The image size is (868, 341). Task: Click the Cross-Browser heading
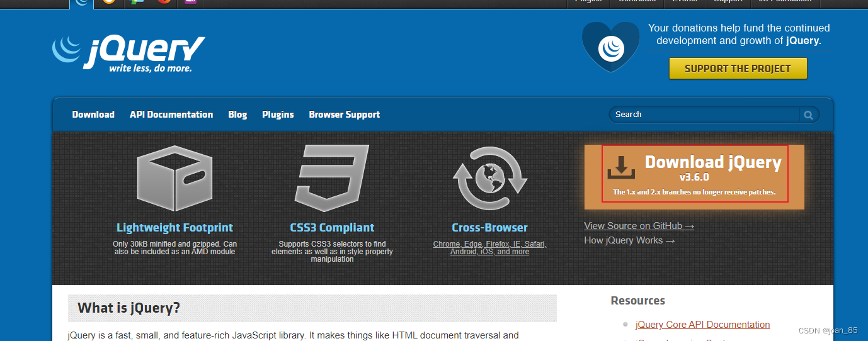click(x=489, y=228)
